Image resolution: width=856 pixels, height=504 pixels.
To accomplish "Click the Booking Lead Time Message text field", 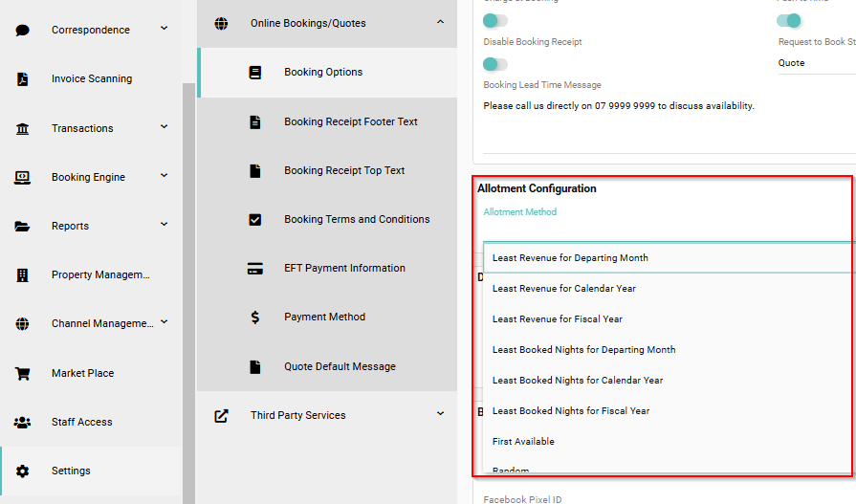I will (x=619, y=106).
